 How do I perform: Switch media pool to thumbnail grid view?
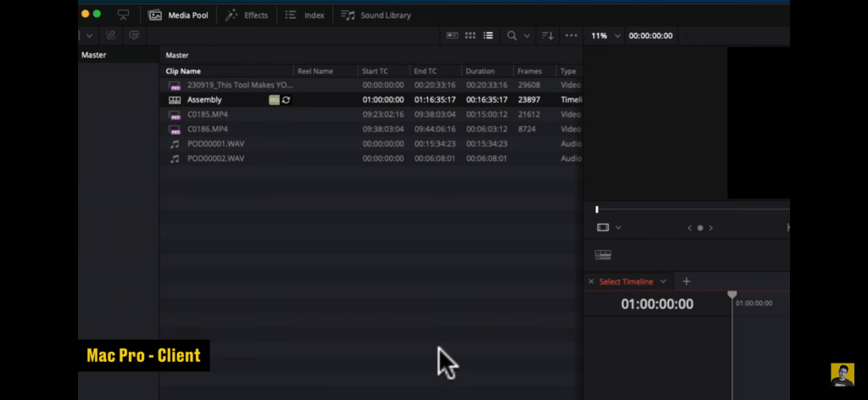click(470, 36)
